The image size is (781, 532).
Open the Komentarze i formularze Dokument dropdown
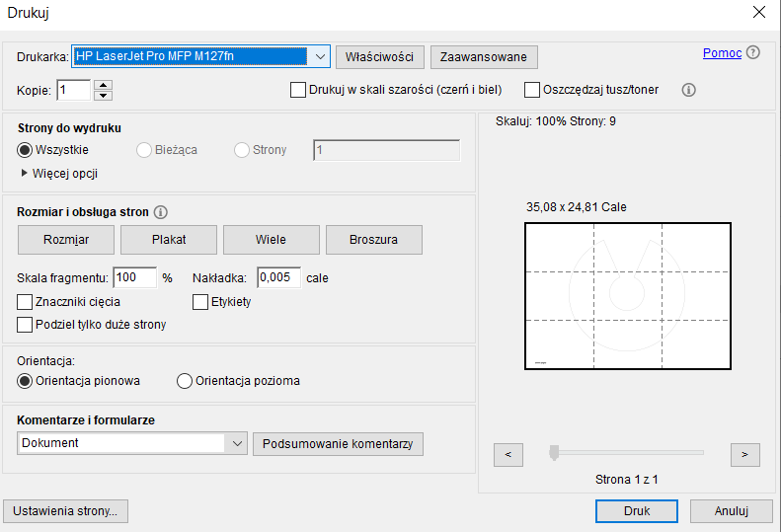point(132,443)
